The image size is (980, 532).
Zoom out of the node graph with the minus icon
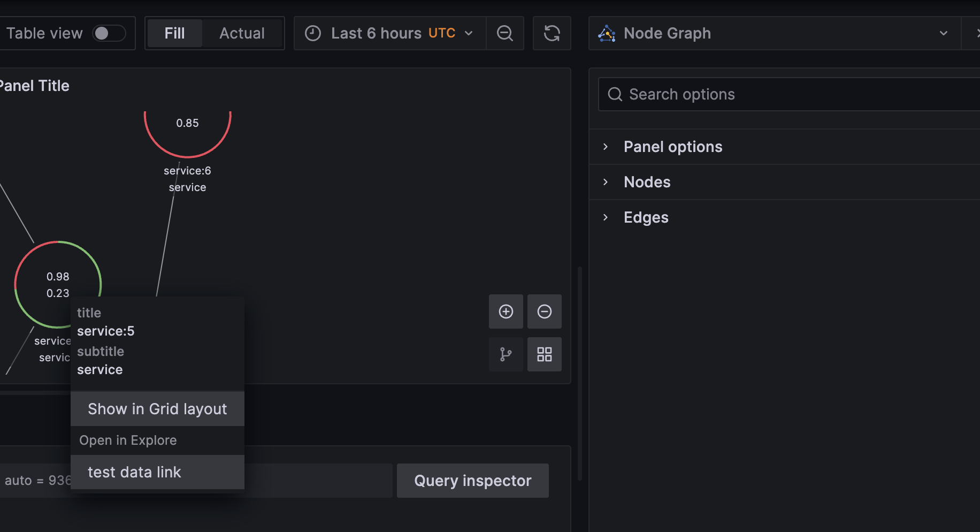click(544, 311)
